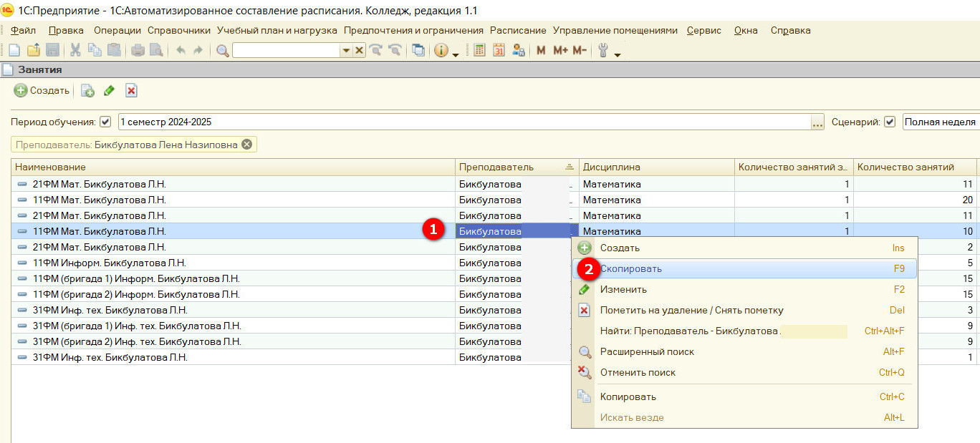Click the Find magnifier icon in toolbar
The height and width of the screenshot is (443, 980).
click(x=223, y=50)
